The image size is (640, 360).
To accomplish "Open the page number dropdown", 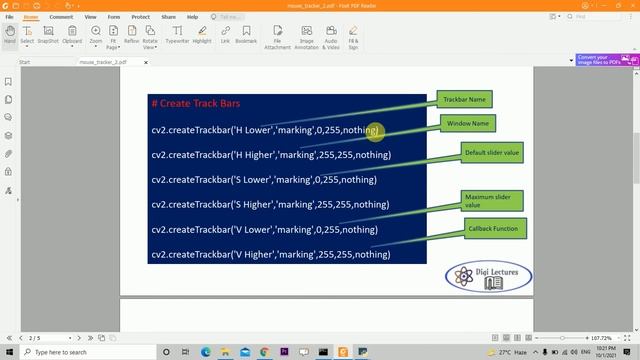I will tap(70, 338).
